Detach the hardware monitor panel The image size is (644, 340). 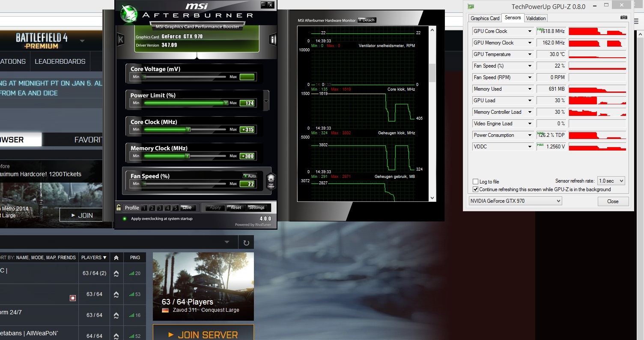(367, 20)
